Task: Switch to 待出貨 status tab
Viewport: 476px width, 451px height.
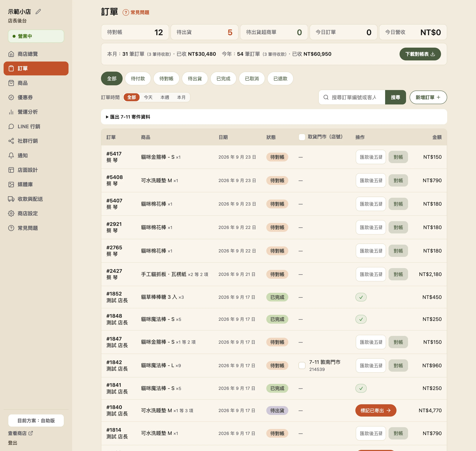Action: [195, 79]
